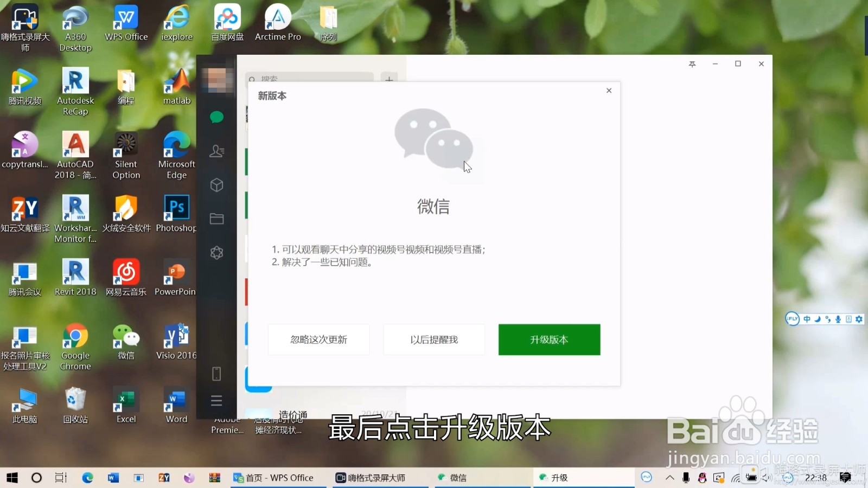The width and height of the screenshot is (868, 488).
Task: Select 腾讯视频 desktop icon
Action: click(x=24, y=87)
